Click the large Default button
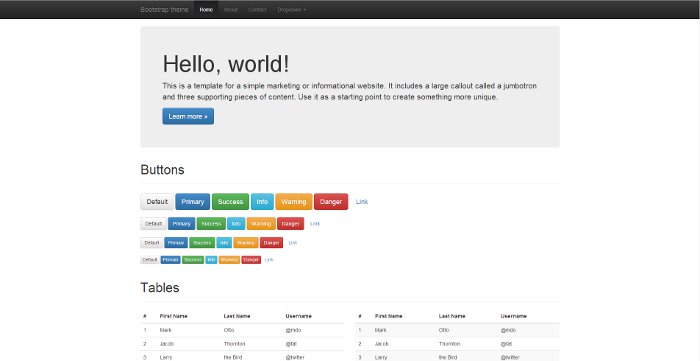This screenshot has height=361, width=700. pos(157,202)
